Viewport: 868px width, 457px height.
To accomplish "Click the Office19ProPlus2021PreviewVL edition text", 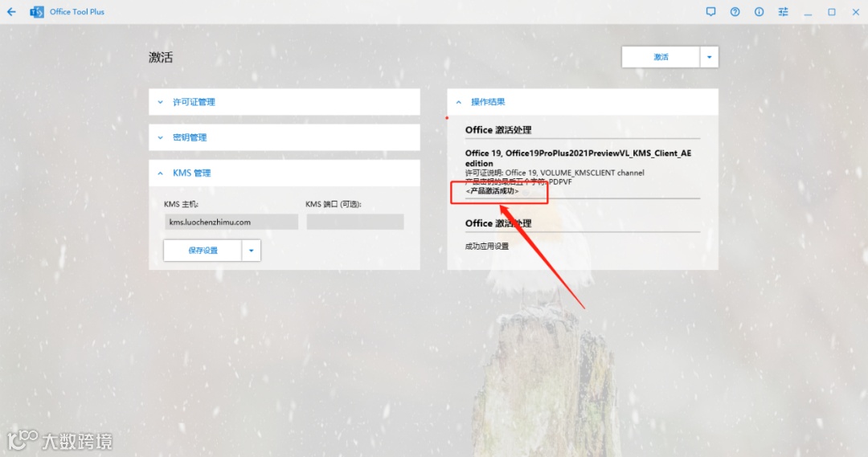I will coord(578,158).
